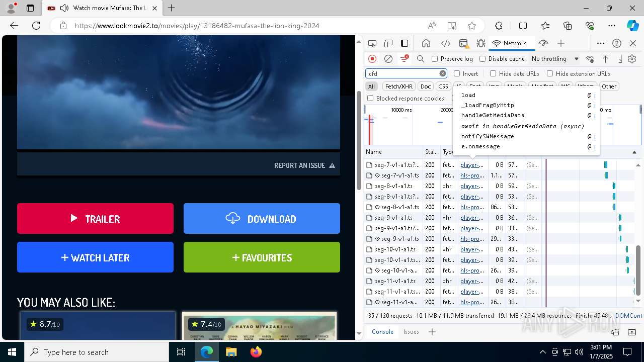This screenshot has height=362, width=644.
Task: Open tab actions menu in title bar
Action: 30,8
